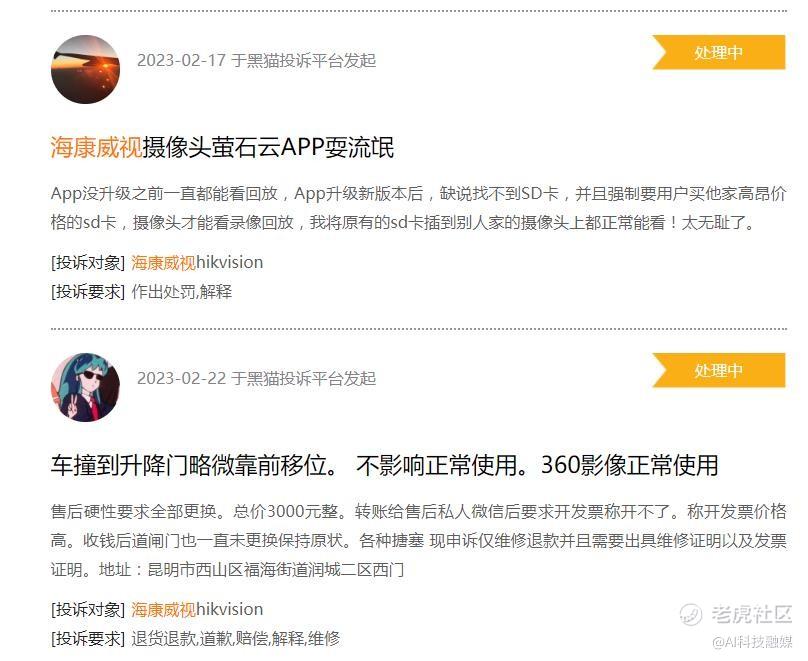This screenshot has width=808, height=661.
Task: Click first complaint description about SD卡
Action: tap(418, 208)
